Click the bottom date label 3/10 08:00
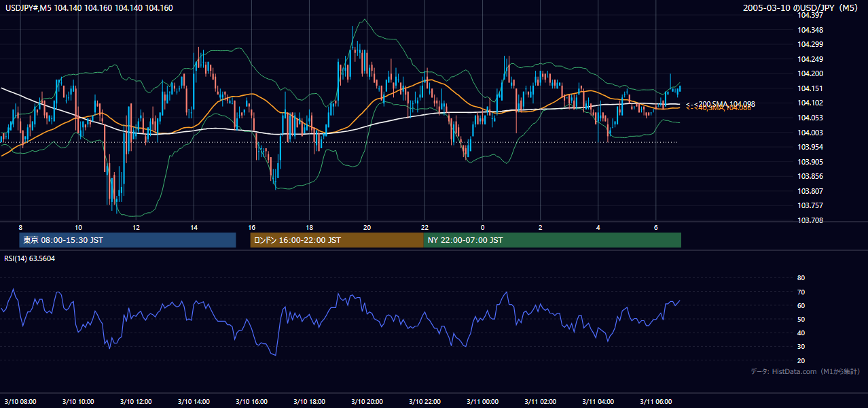Viewport: 868px width, 408px height. (20, 401)
